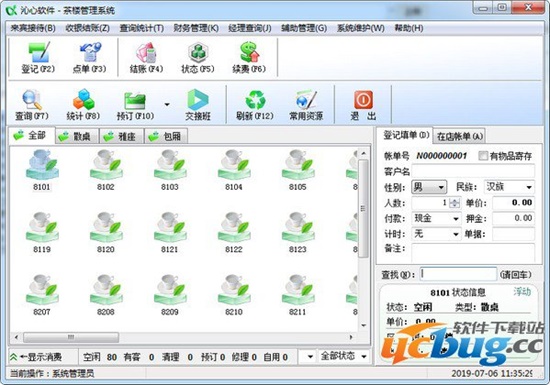This screenshot has width=550, height=385.
Task: Open the 收银结账(Z) menu
Action: (88, 28)
